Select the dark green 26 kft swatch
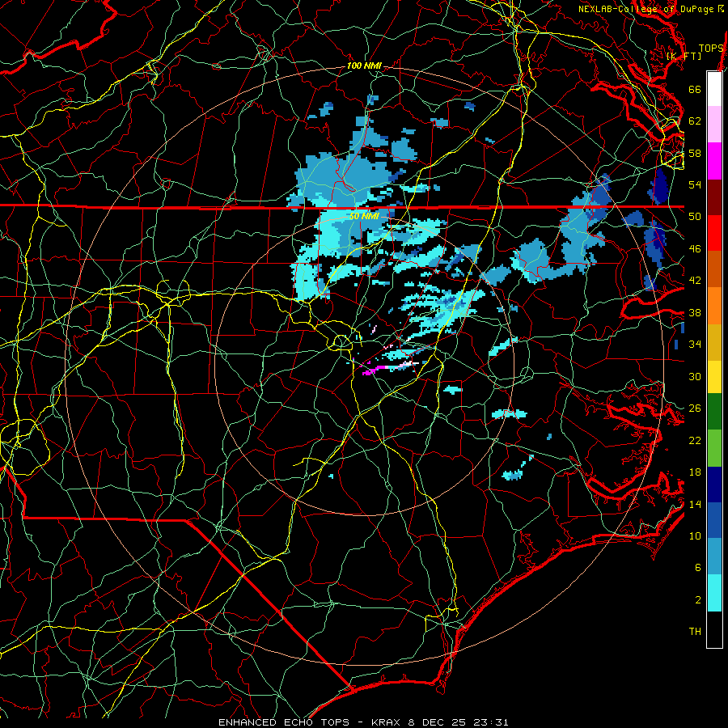This screenshot has width=728, height=728. pyautogui.click(x=714, y=412)
